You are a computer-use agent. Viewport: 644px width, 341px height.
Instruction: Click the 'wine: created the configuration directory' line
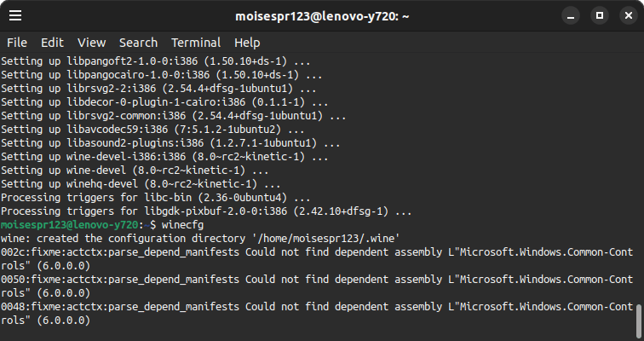tap(200, 239)
